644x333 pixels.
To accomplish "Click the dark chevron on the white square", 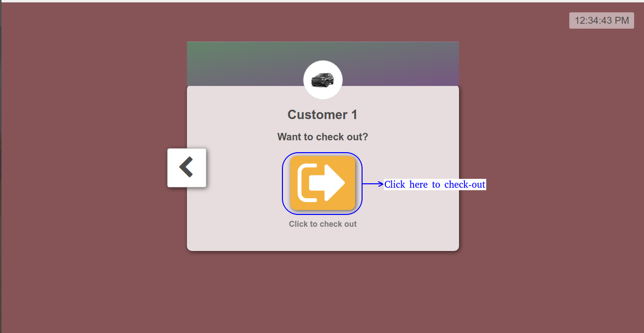I will [x=186, y=167].
